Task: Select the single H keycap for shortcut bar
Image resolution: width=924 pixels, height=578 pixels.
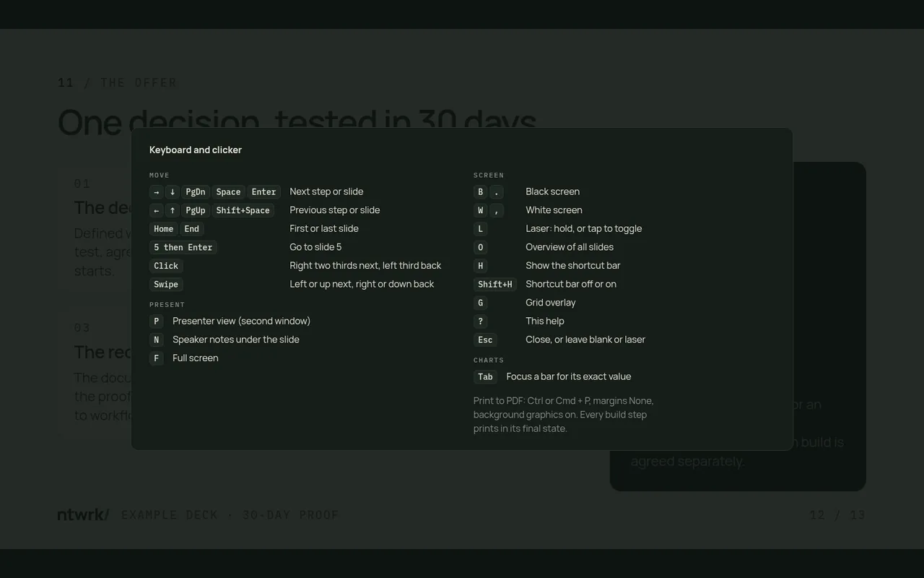Action: (x=481, y=266)
